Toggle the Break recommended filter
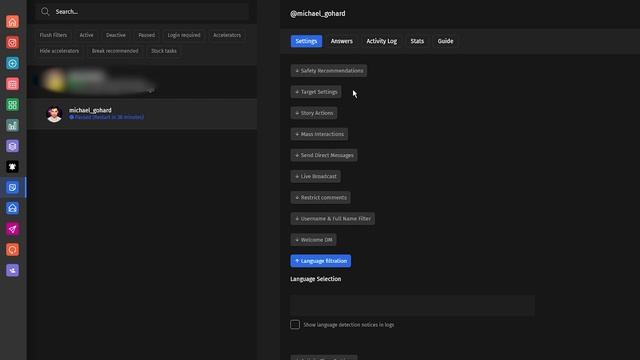The width and height of the screenshot is (640, 360). (x=115, y=51)
